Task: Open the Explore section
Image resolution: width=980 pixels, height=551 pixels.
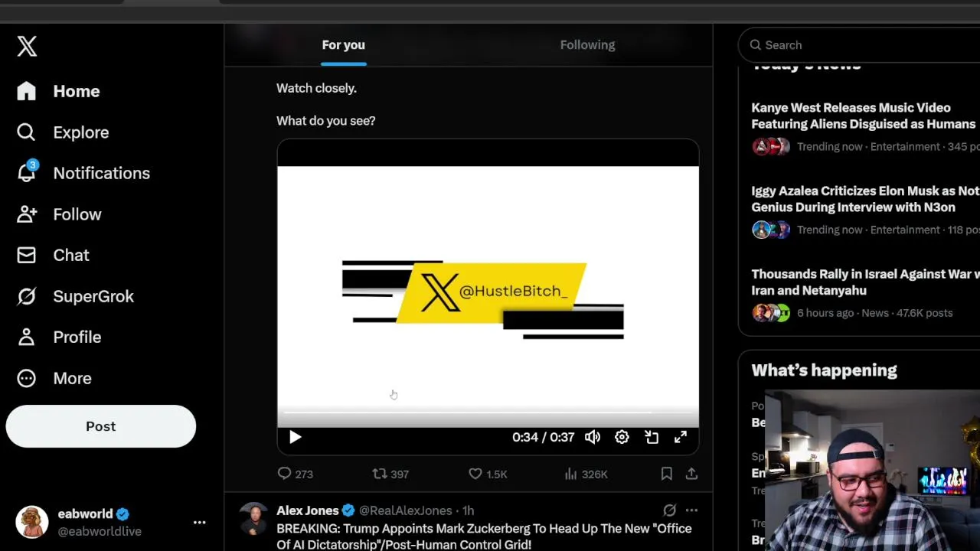Action: (x=63, y=132)
